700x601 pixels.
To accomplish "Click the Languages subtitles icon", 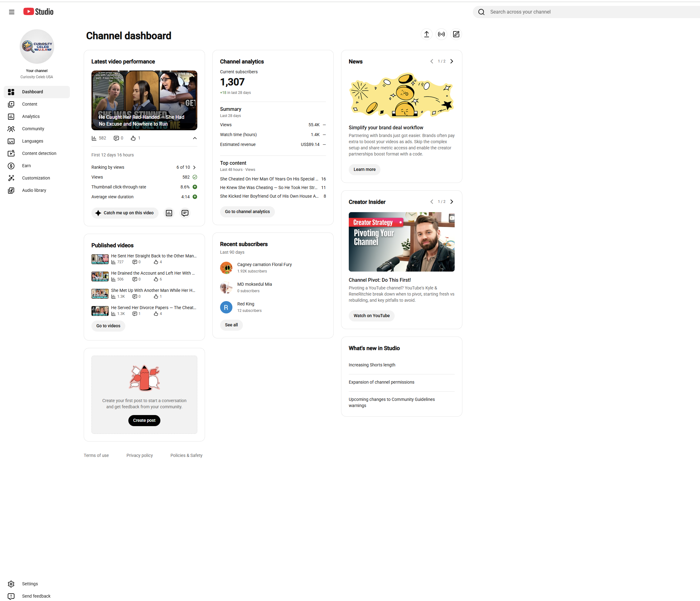I will pyautogui.click(x=11, y=141).
